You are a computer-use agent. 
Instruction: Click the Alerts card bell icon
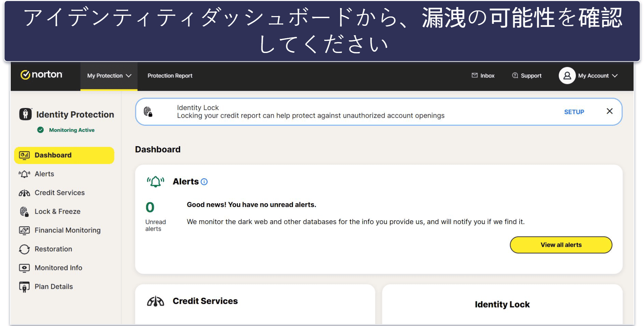155,181
